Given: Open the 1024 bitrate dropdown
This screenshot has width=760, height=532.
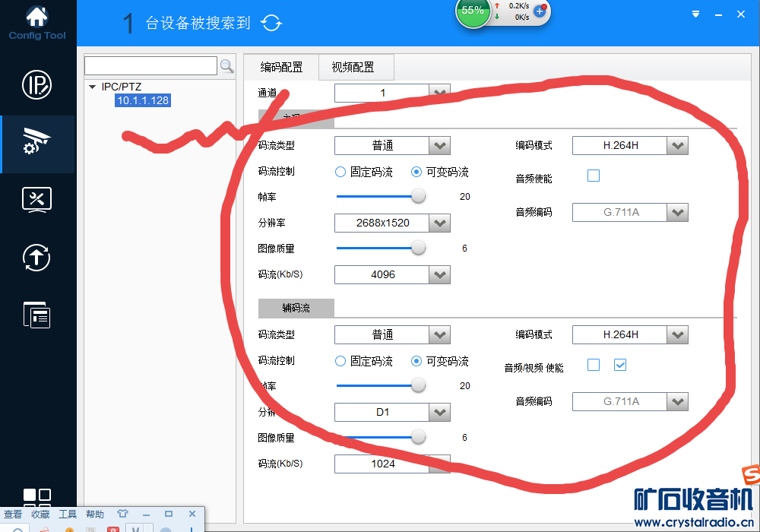Looking at the screenshot, I should pos(392,464).
